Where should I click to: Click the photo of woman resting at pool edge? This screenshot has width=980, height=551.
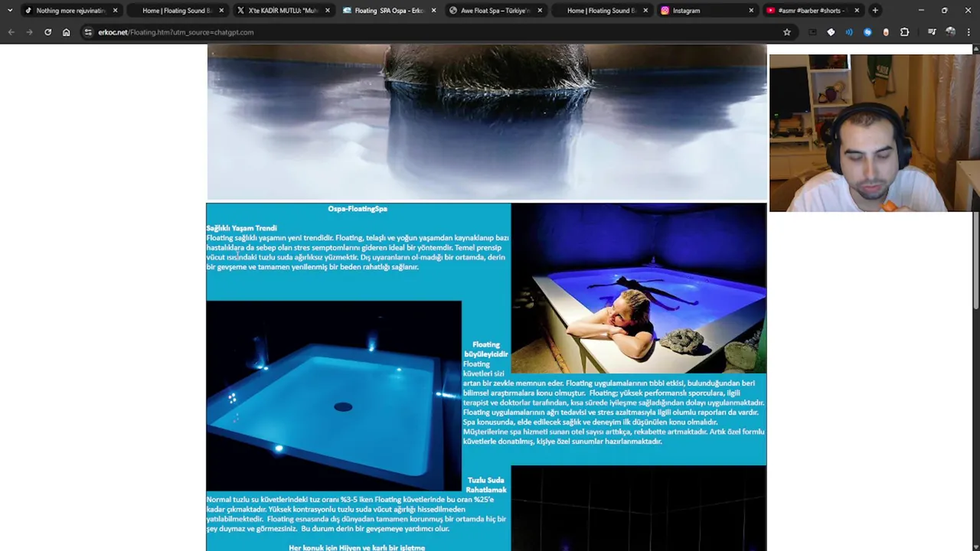(x=639, y=288)
